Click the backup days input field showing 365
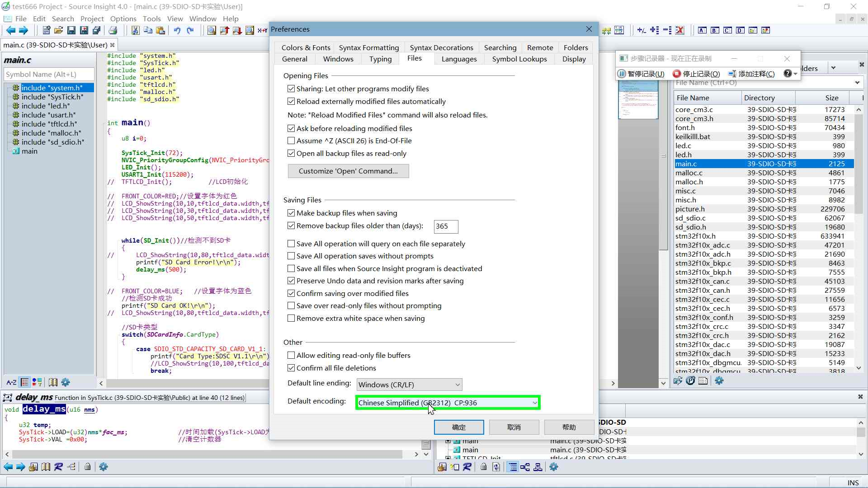The width and height of the screenshot is (868, 488). 446,226
